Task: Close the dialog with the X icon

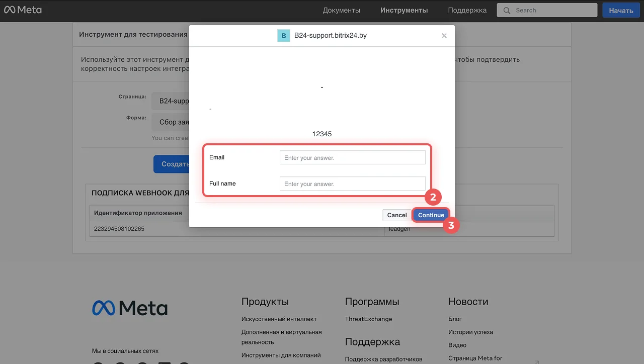Action: pos(444,36)
